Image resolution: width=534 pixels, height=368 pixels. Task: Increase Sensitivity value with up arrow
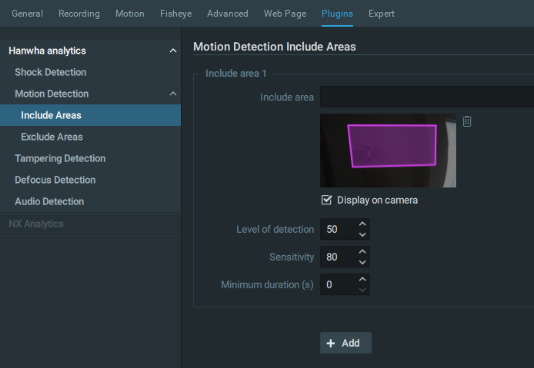(x=362, y=252)
